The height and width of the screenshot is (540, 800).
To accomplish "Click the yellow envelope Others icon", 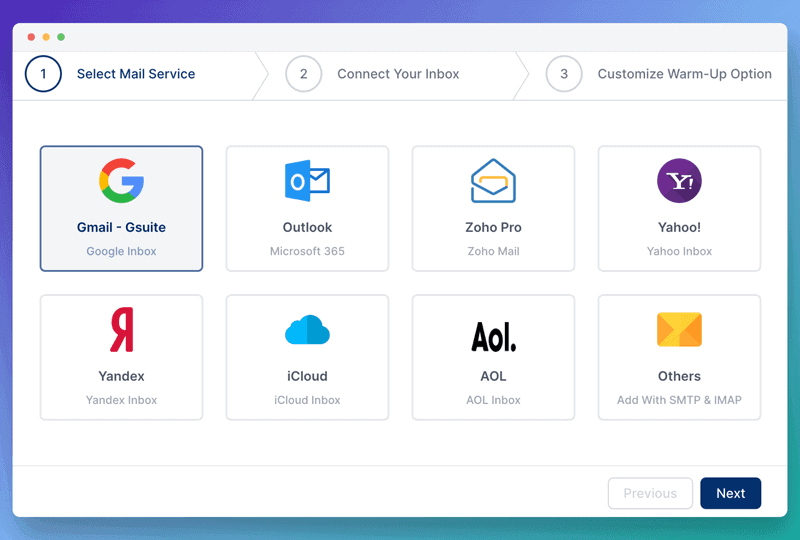I will 679,330.
